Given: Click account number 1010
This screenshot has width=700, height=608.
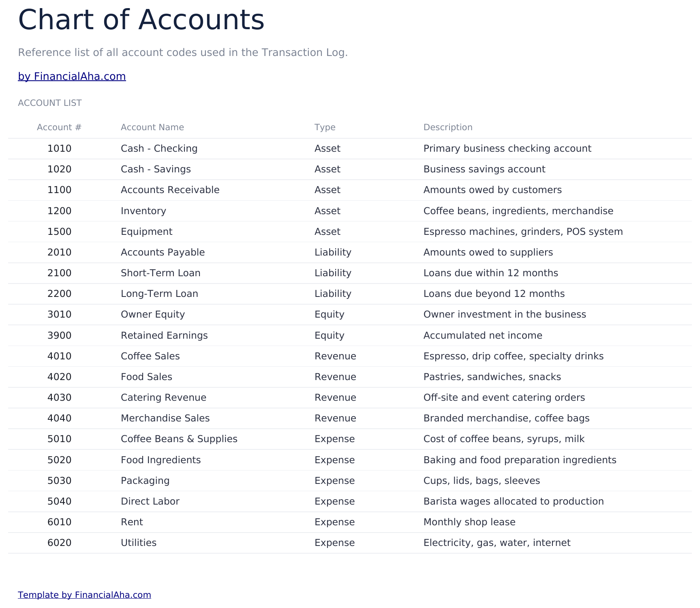Looking at the screenshot, I should tap(60, 148).
